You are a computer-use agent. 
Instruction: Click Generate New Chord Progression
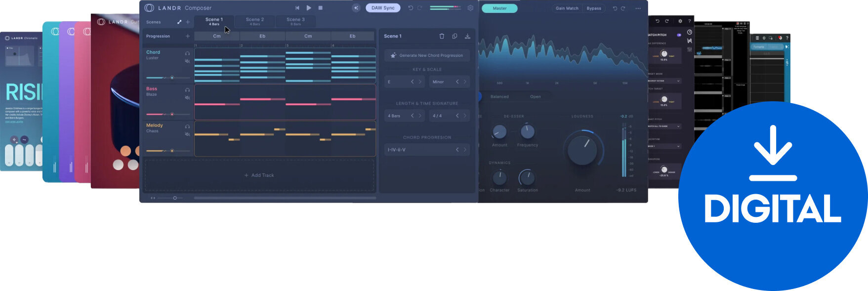427,55
